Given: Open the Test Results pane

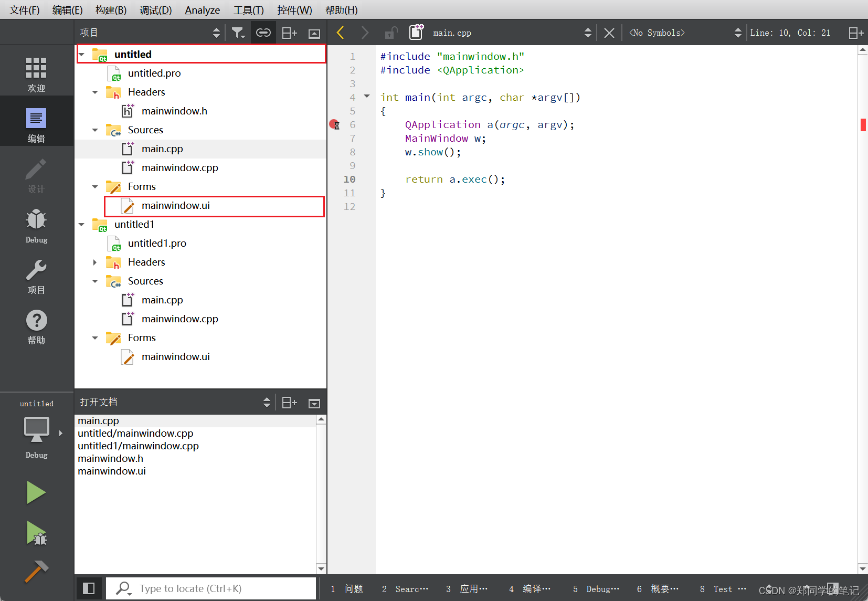Looking at the screenshot, I should [x=723, y=589].
